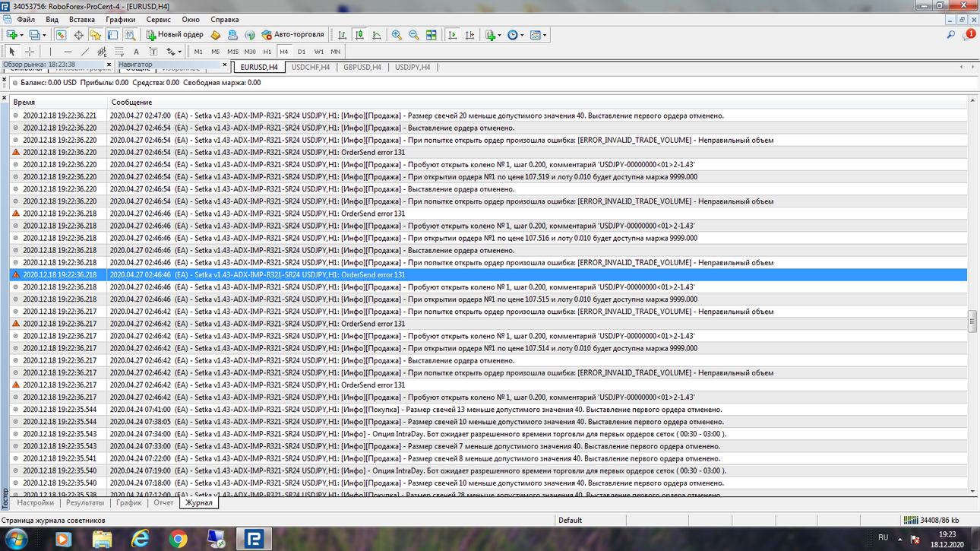The image size is (980, 551).
Task: Switch chart to line chart icon
Action: pos(377,35)
